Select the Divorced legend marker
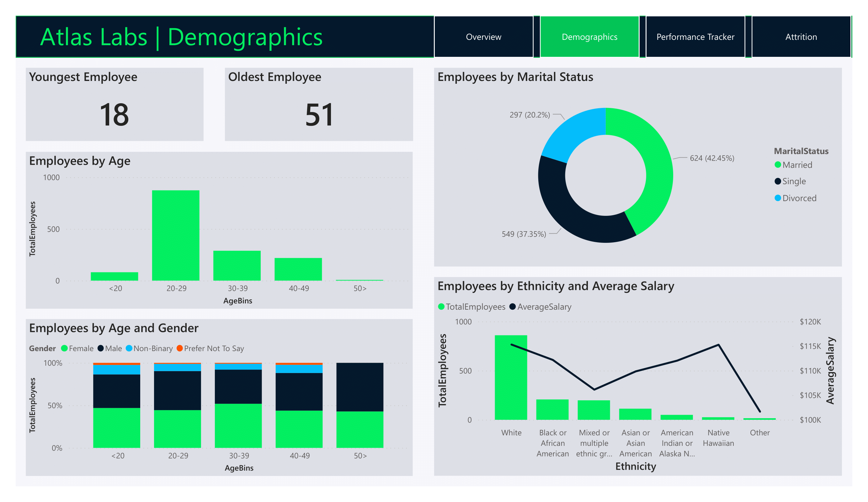Image resolution: width=868 pixels, height=502 pixels. (777, 198)
